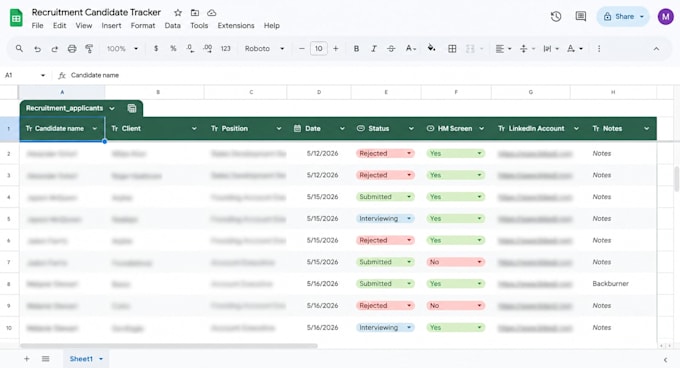The width and height of the screenshot is (680, 368).
Task: Collapse the toolbar with the caret
Action: click(x=656, y=49)
